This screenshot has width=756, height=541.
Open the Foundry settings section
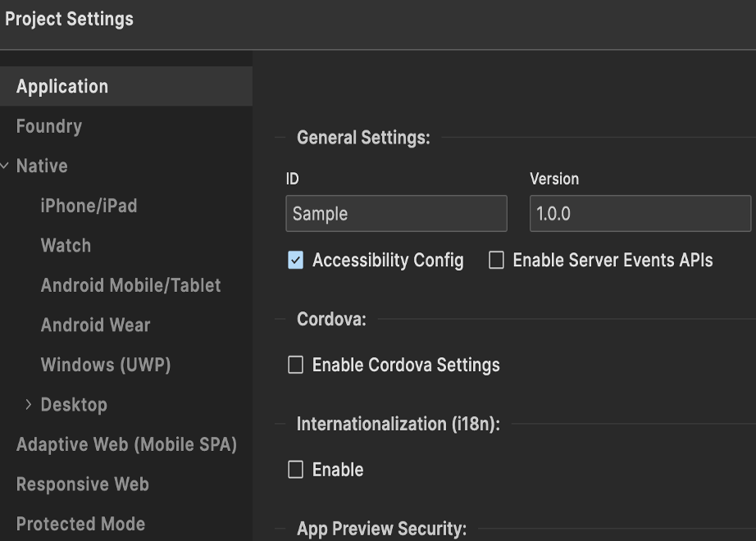(49, 126)
